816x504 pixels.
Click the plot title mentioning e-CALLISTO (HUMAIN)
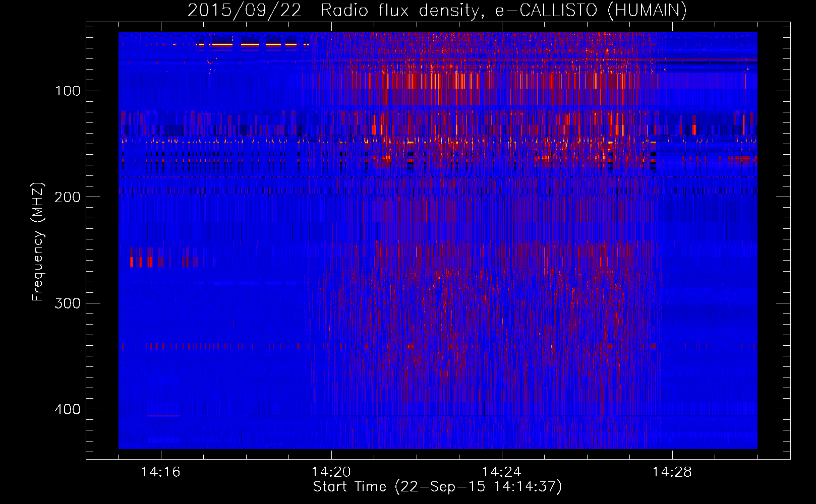coord(437,10)
